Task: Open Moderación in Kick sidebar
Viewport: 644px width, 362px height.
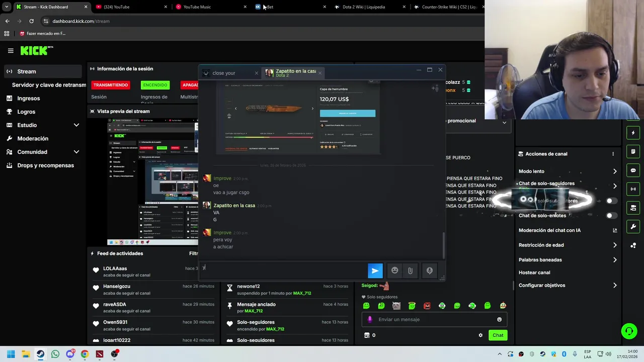Action: click(x=33, y=139)
